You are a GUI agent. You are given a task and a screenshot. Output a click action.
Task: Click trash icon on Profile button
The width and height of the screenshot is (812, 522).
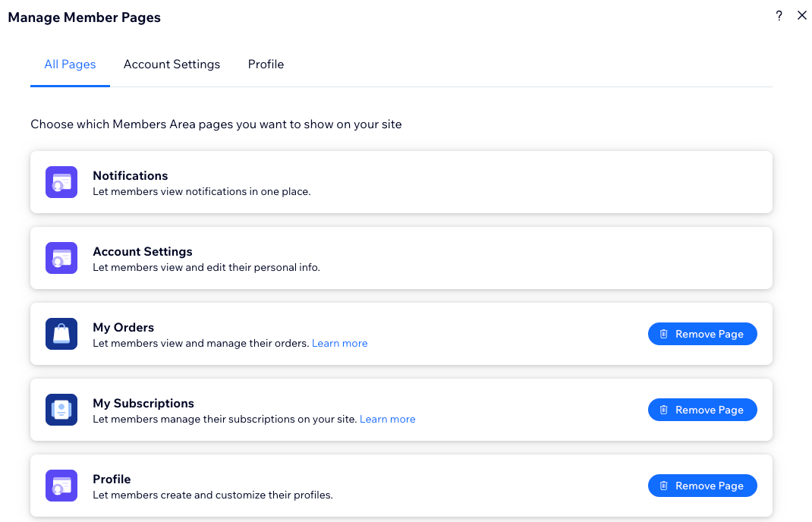coord(664,486)
